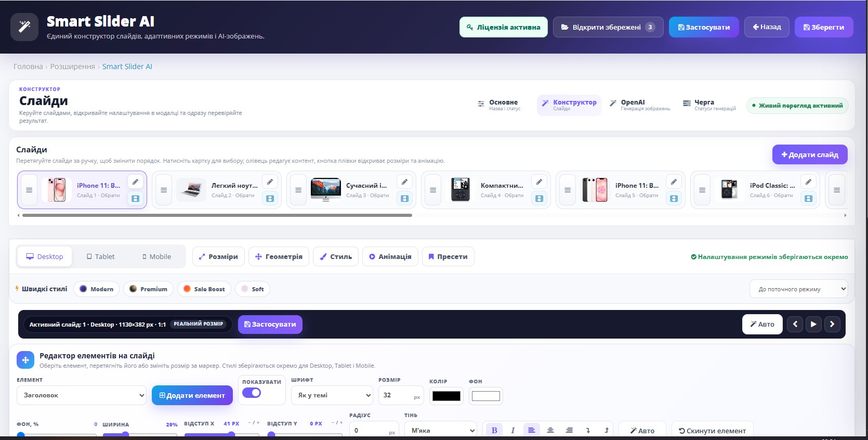This screenshot has height=440, width=868.
Task: Edit slide 5 using the pencil icon
Action: click(674, 182)
